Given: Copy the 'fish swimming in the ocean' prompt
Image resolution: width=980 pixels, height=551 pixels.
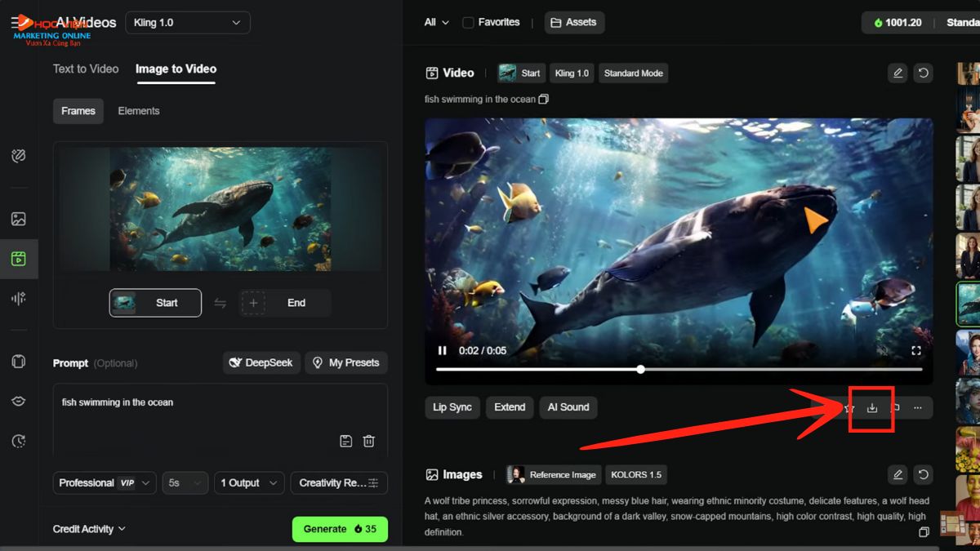Looking at the screenshot, I should (544, 99).
